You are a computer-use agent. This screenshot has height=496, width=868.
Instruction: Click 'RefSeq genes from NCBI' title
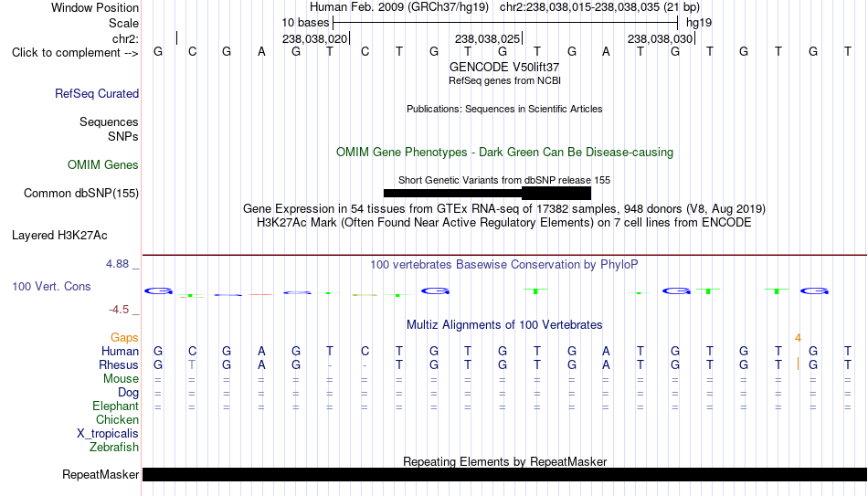tap(505, 80)
